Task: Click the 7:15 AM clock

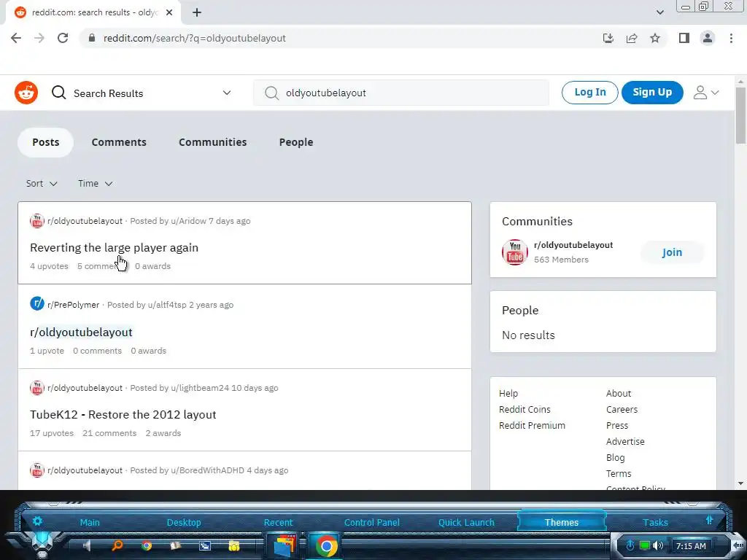Action: coord(691,546)
